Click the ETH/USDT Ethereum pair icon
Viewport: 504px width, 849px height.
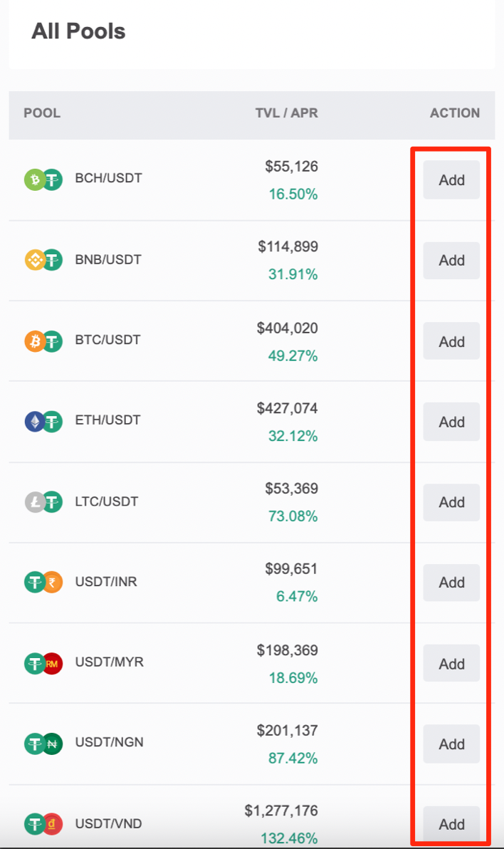pos(43,421)
